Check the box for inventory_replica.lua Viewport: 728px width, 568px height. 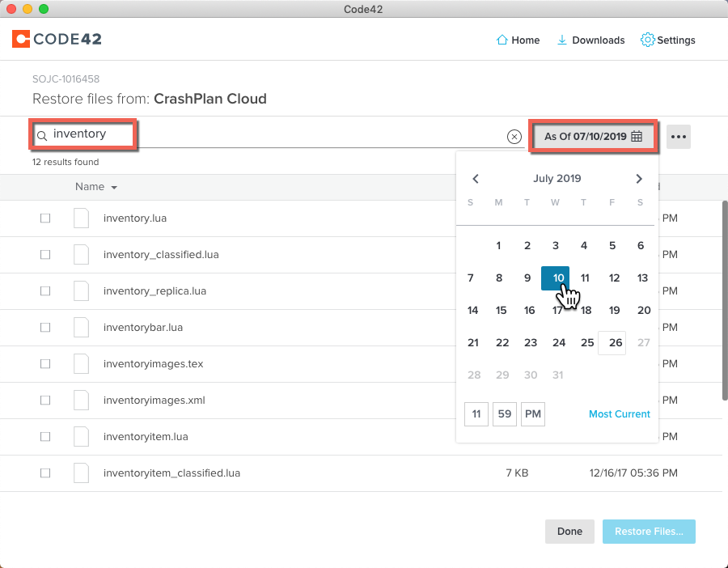tap(45, 290)
